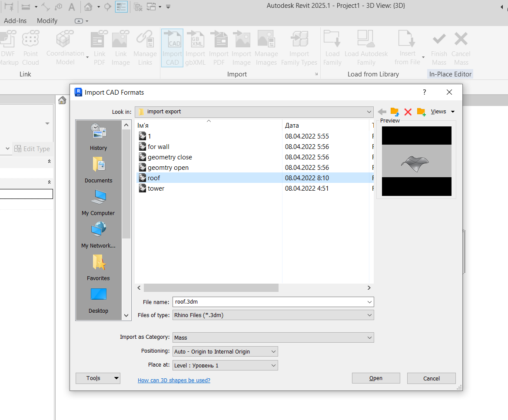Click the Default 3D View home icon

pos(88,7)
